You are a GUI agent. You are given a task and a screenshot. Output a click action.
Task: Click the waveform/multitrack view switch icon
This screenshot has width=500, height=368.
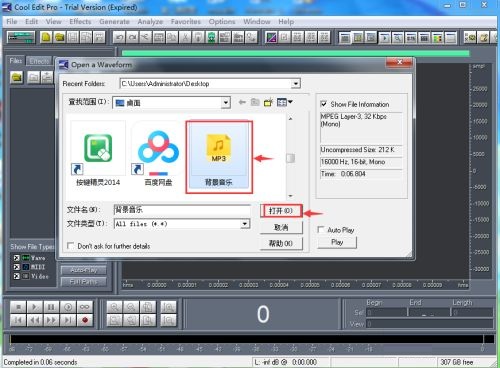(x=21, y=37)
